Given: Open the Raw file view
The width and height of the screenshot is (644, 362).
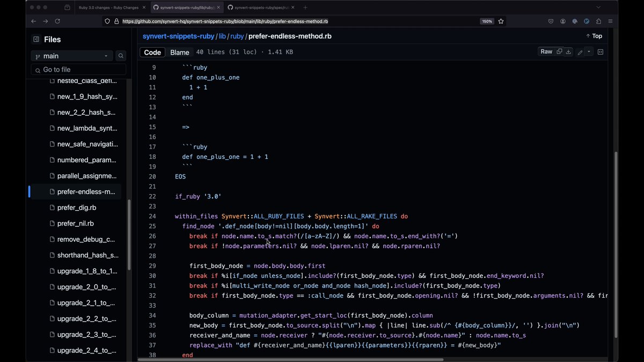Looking at the screenshot, I should coord(546,51).
